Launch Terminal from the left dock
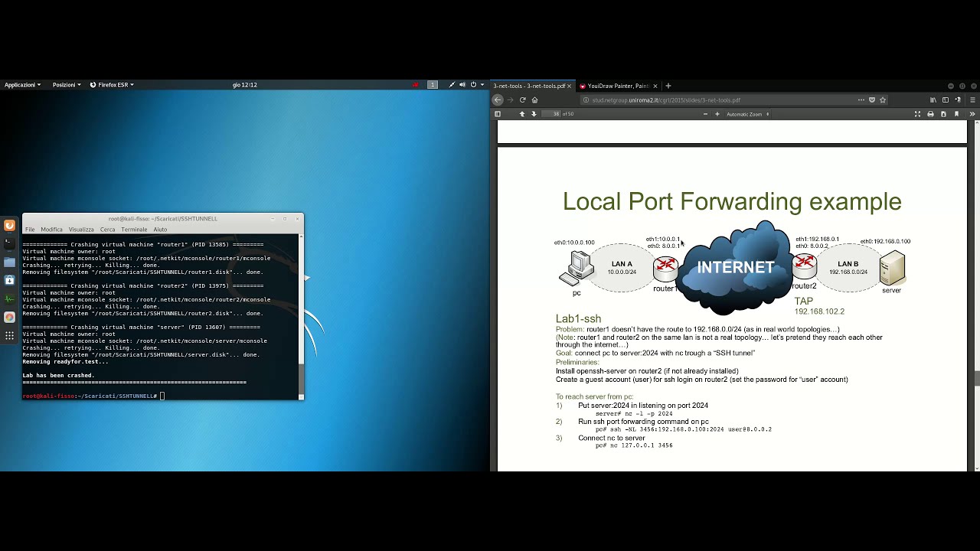 [9, 243]
